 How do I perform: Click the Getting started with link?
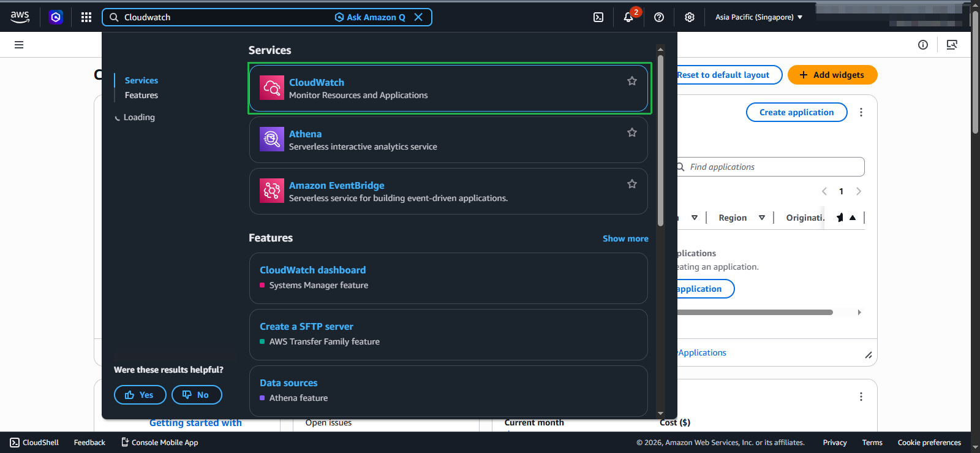195,423
